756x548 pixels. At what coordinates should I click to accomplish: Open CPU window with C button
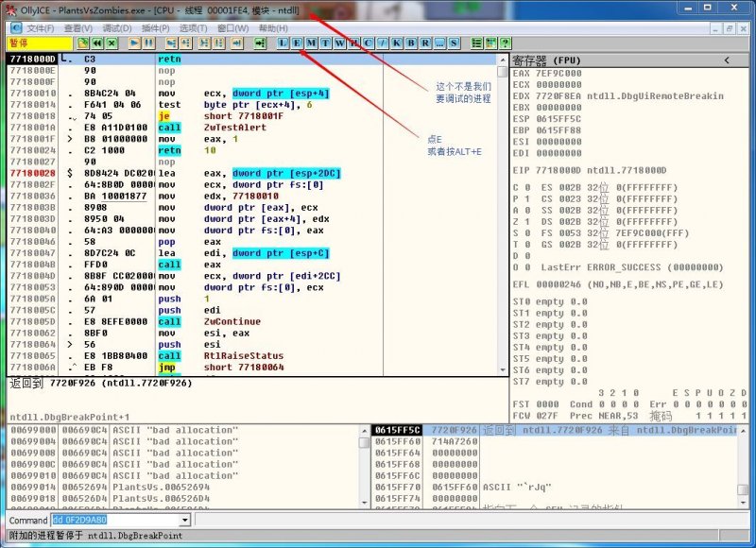(369, 43)
